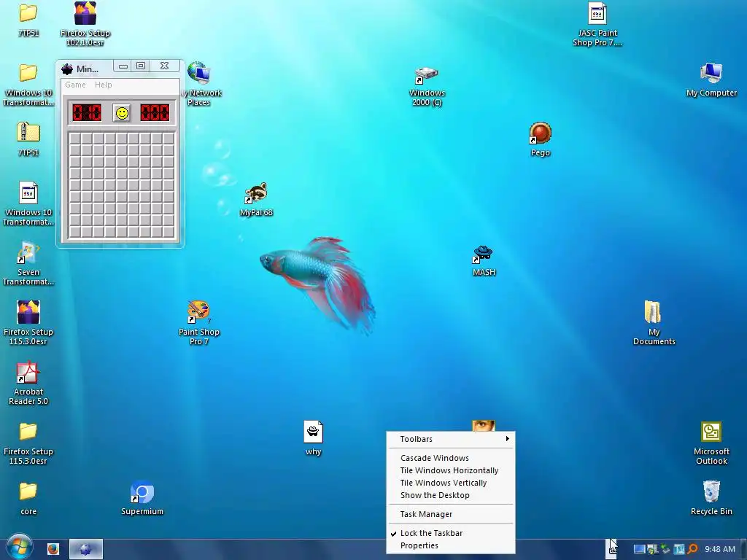Click the Windows Start orb
The width and height of the screenshot is (747, 560).
[20, 547]
